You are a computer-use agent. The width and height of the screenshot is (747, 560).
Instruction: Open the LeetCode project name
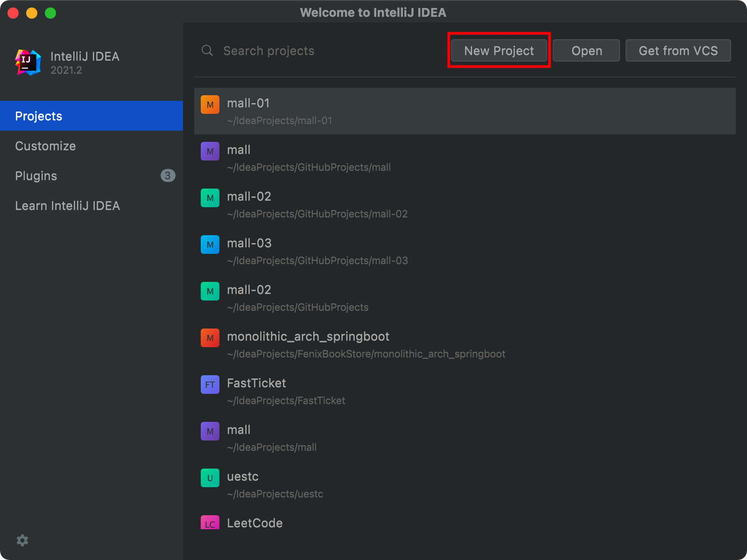(x=255, y=523)
